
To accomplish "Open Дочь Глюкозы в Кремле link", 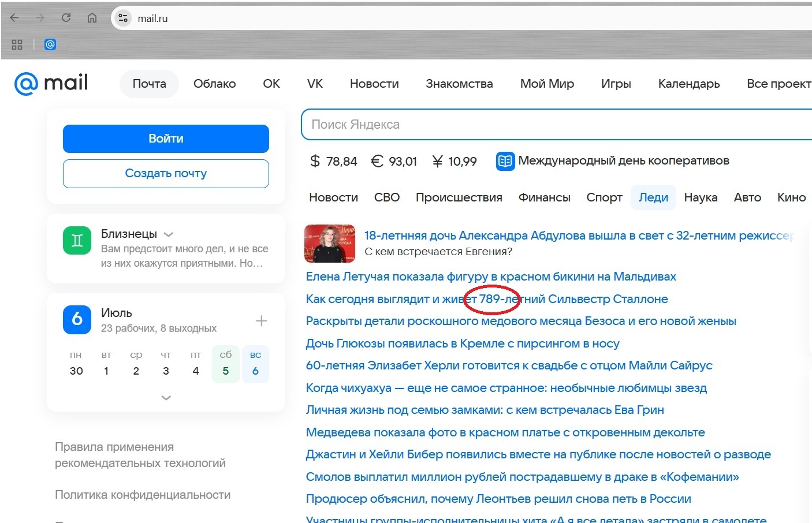I will [x=463, y=343].
